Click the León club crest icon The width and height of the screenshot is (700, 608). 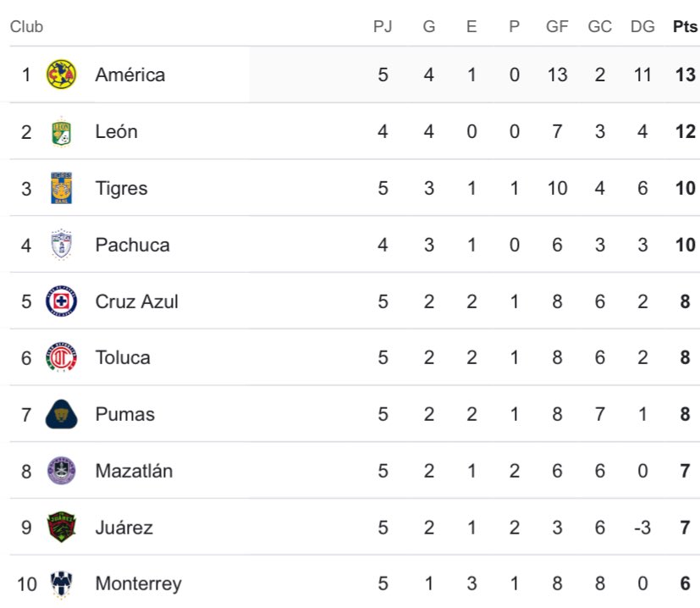click(61, 132)
